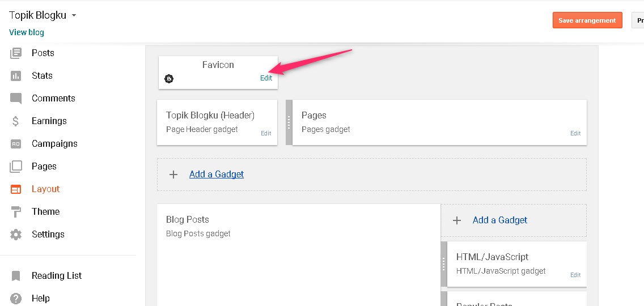The image size is (644, 306).
Task: Click the 'Pages gadget' description text
Action: tap(326, 129)
